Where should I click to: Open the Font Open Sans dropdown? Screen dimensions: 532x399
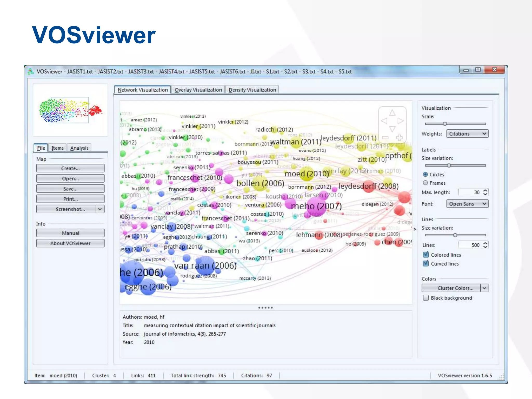pyautogui.click(x=467, y=204)
